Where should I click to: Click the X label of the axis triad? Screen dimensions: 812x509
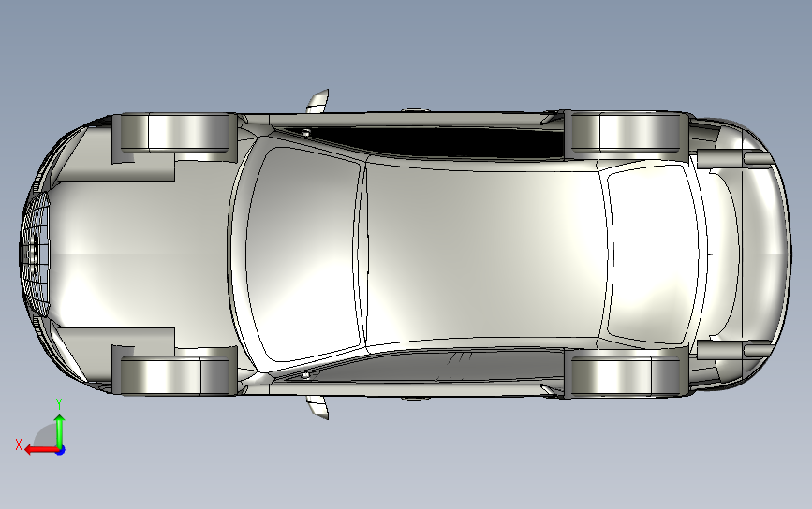coord(19,444)
